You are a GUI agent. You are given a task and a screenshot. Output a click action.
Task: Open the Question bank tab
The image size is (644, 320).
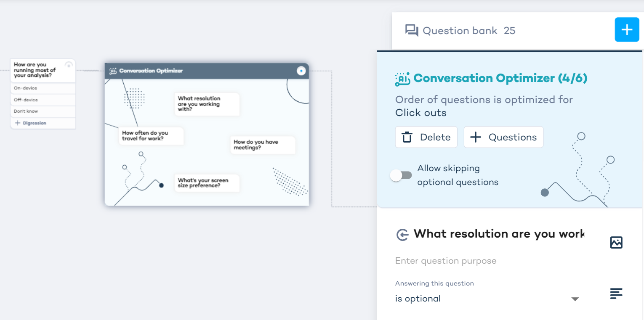(460, 31)
